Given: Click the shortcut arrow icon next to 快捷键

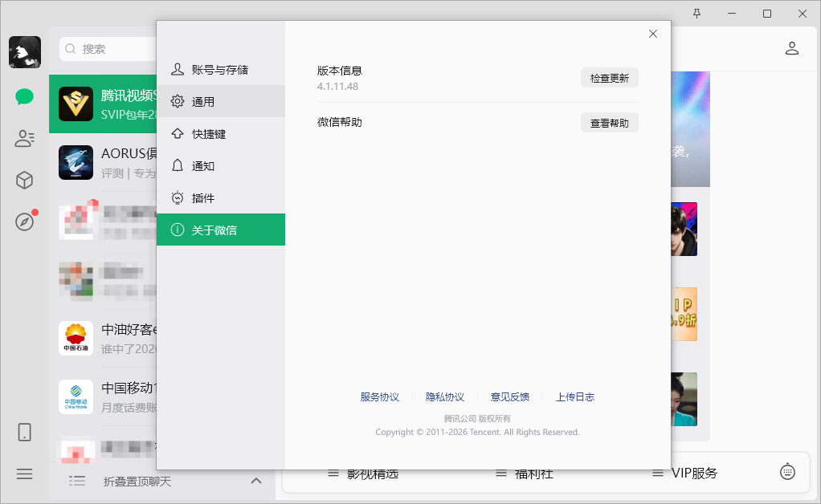Looking at the screenshot, I should coord(178,133).
